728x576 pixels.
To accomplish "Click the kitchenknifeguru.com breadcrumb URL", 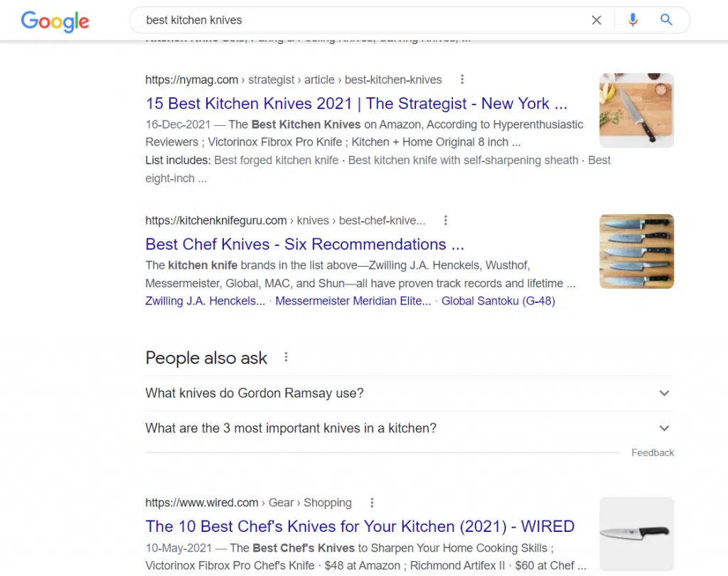I will (285, 220).
